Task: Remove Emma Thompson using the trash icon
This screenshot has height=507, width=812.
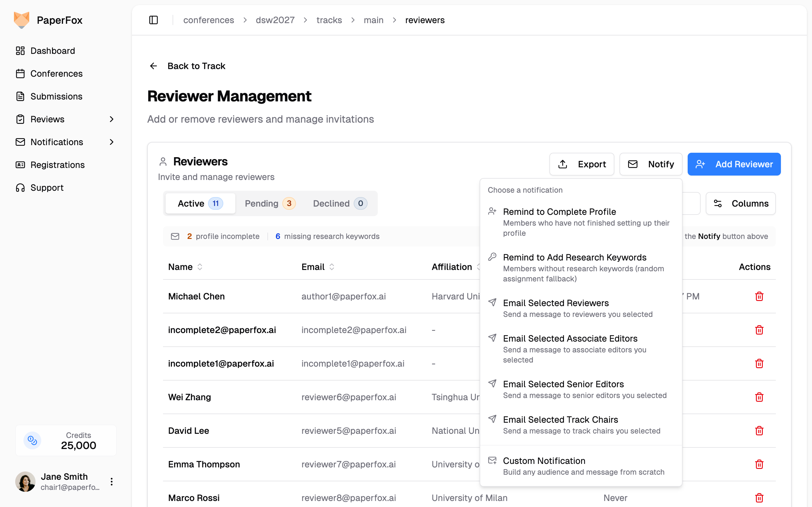Action: point(759,464)
